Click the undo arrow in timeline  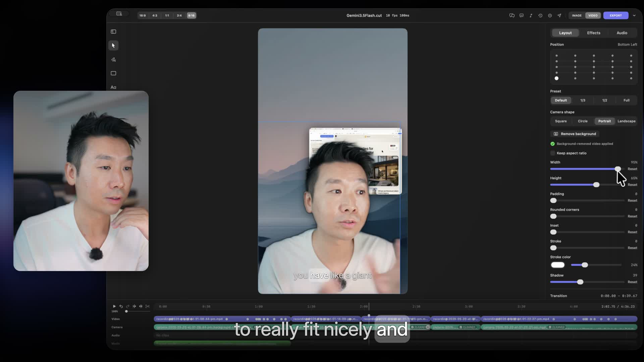click(121, 306)
